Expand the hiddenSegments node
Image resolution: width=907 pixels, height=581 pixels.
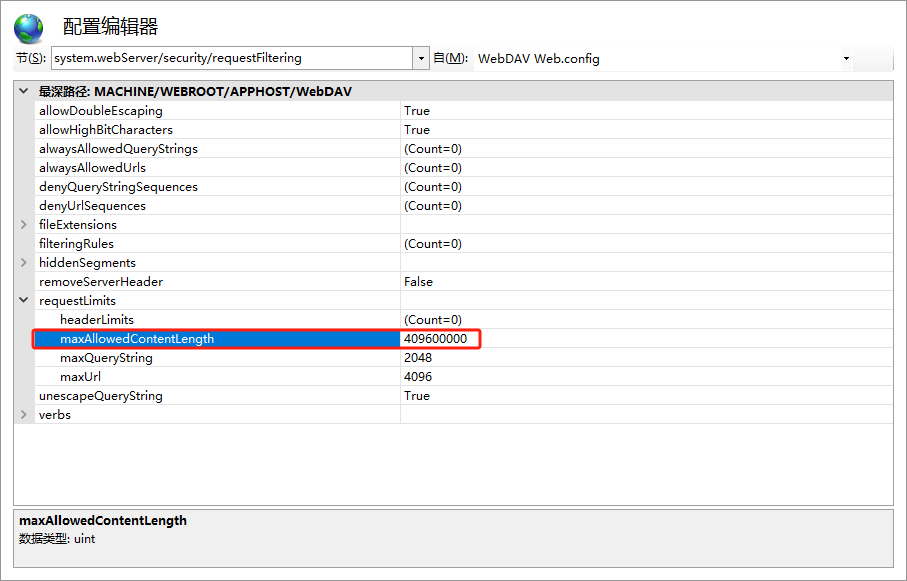23,263
